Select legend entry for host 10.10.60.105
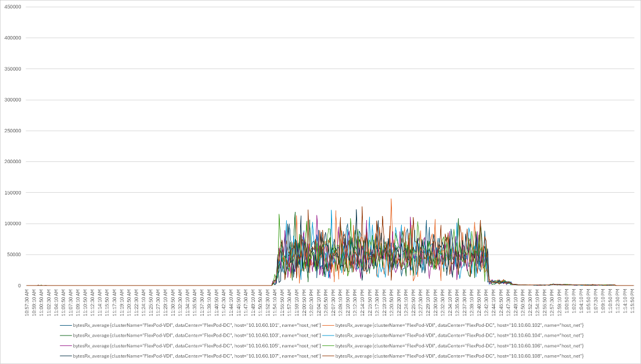Viewport: 641px width, 364px height. 190,345
